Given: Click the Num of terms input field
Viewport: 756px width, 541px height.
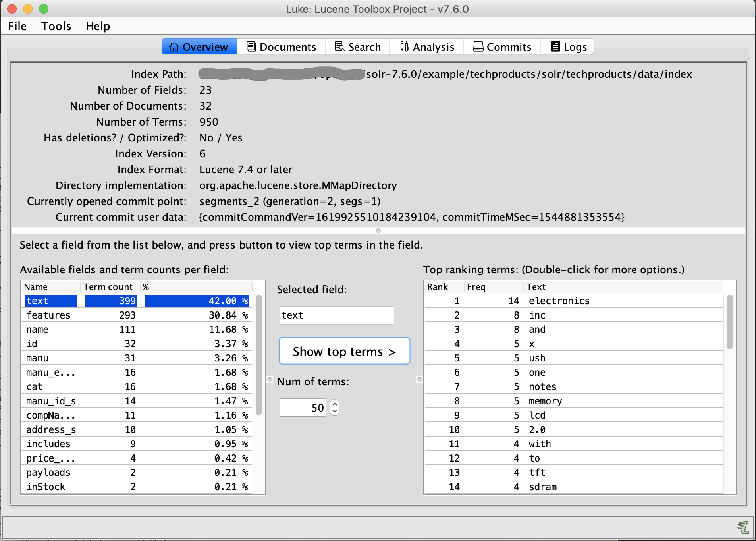Looking at the screenshot, I should [x=303, y=408].
